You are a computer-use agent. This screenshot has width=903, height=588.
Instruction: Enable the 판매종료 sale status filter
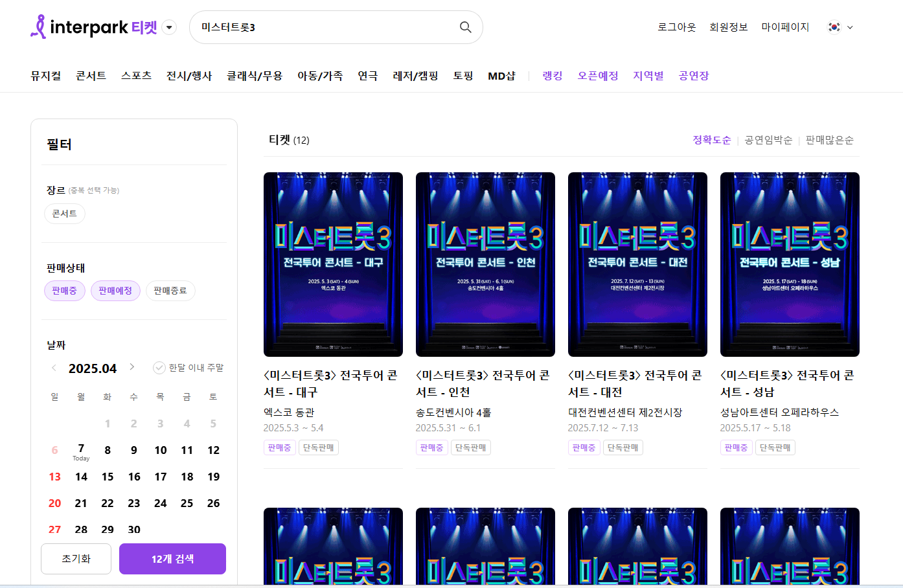click(170, 290)
